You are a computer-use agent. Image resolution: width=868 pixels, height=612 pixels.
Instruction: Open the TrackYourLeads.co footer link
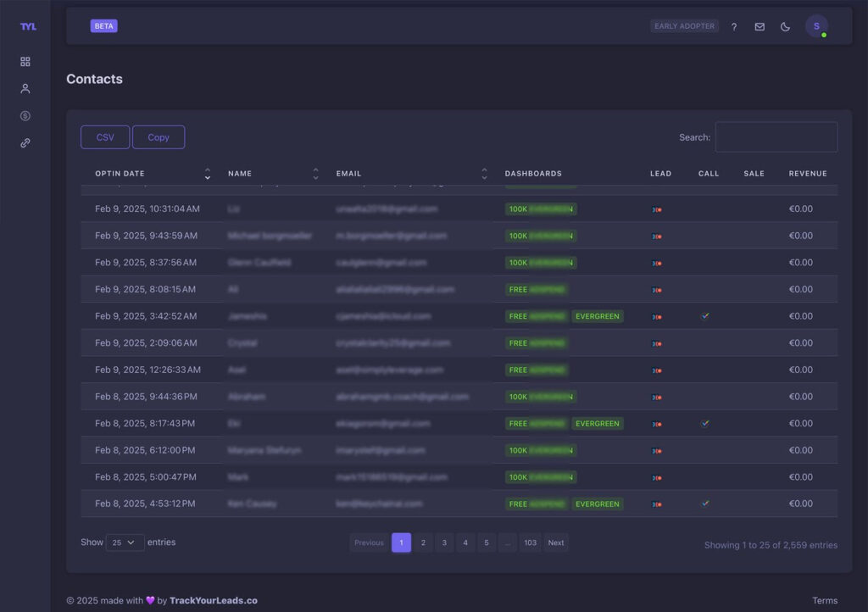214,600
